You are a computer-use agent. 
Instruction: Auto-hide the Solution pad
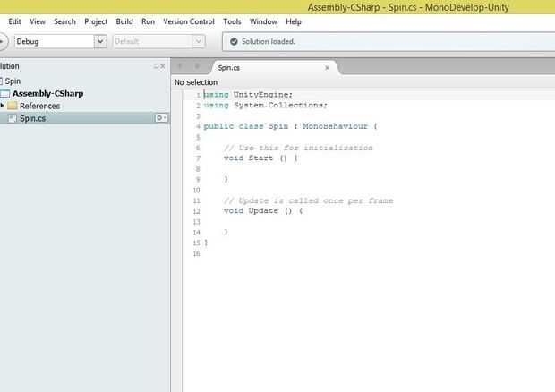(x=156, y=66)
